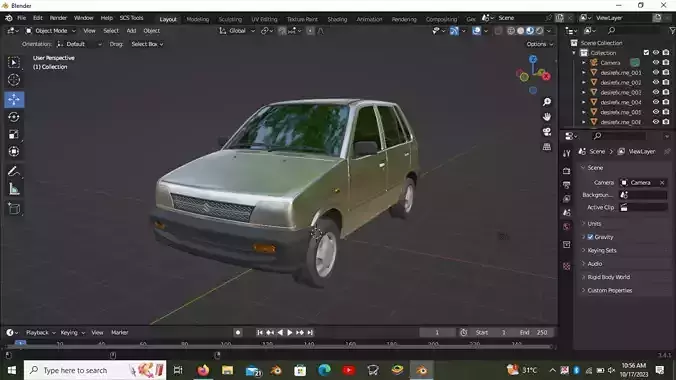The width and height of the screenshot is (676, 380).
Task: Switch to the Shading workspace tab
Action: tap(337, 19)
